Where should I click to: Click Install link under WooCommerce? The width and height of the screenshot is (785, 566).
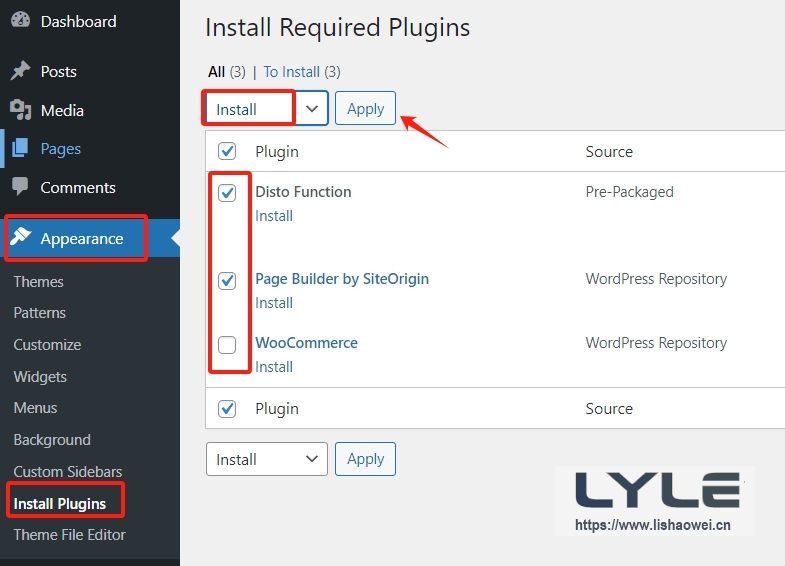[x=274, y=367]
